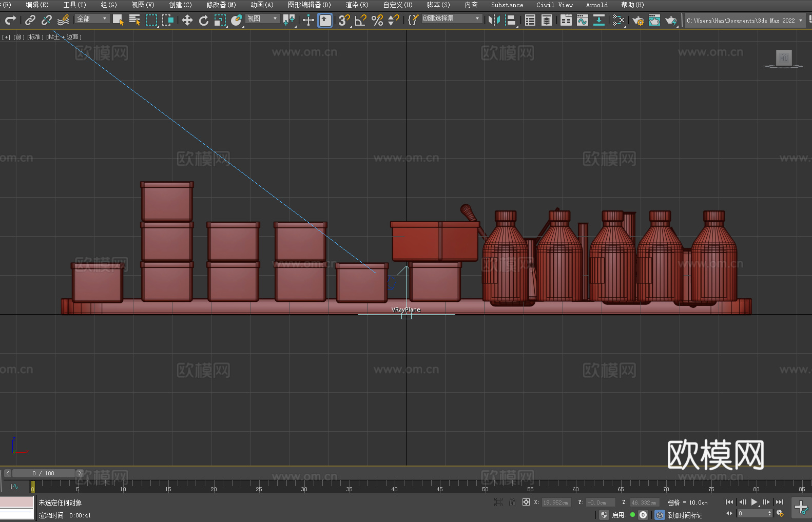Click the Align tool icon

click(511, 20)
